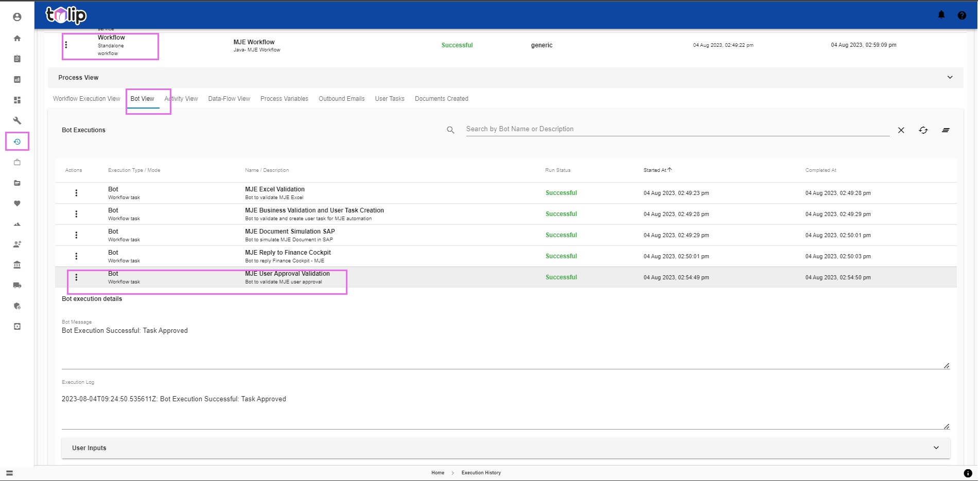Screen dimensions: 980x481
Task: Click the Name / Description column header
Action: pyautogui.click(x=267, y=170)
